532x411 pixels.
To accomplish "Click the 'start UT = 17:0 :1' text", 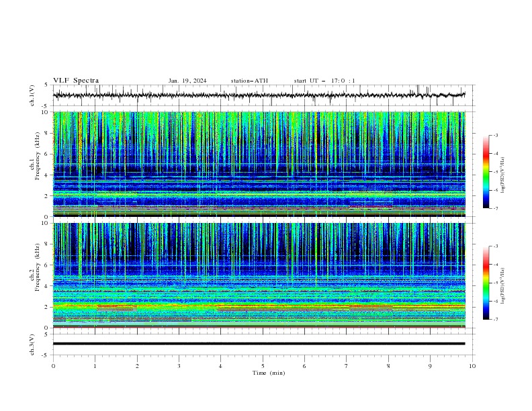I will tap(324, 81).
